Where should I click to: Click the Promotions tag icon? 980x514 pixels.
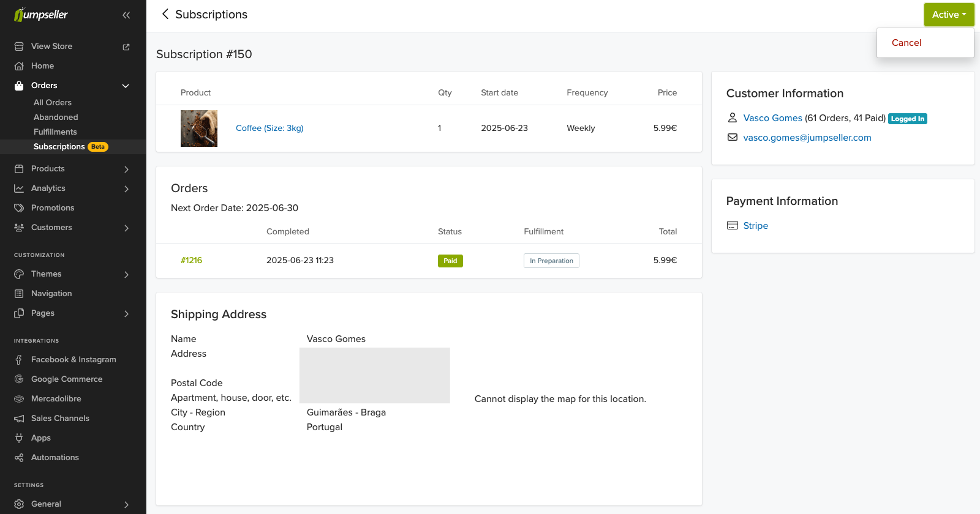19,208
